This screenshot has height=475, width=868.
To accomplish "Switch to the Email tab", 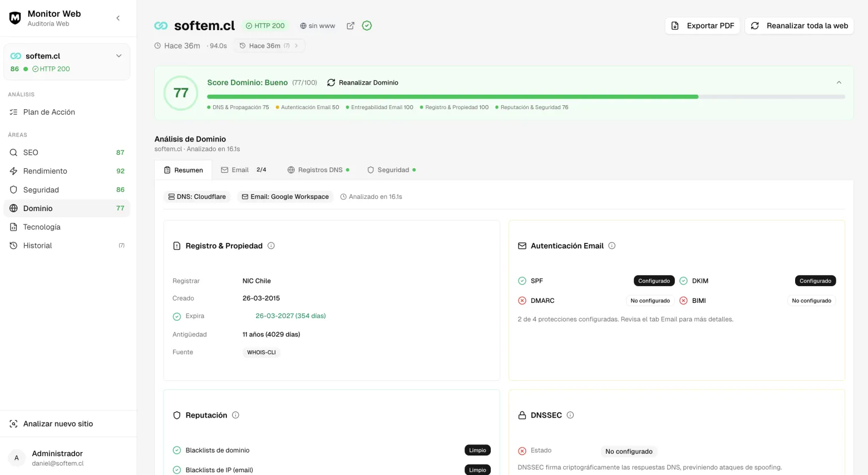I will (240, 170).
